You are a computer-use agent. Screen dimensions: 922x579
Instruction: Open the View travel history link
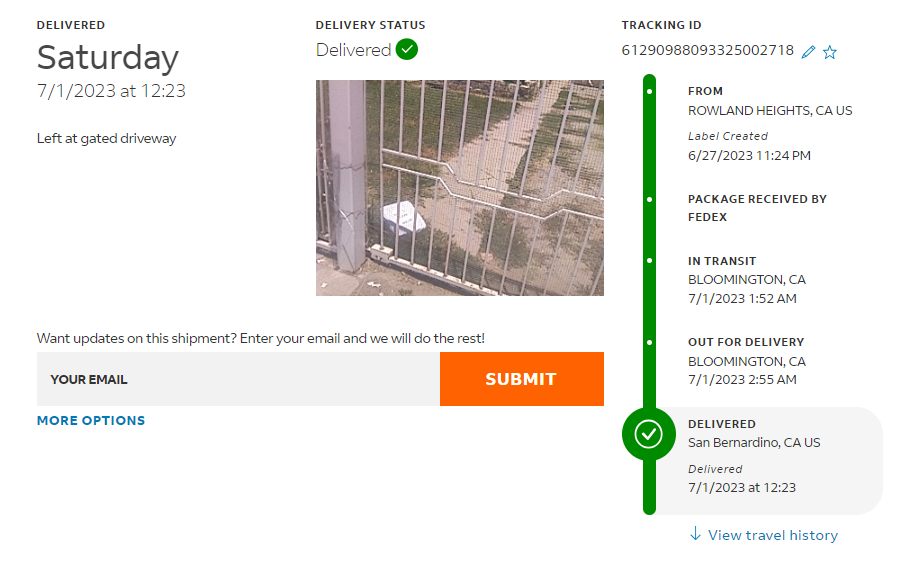772,535
